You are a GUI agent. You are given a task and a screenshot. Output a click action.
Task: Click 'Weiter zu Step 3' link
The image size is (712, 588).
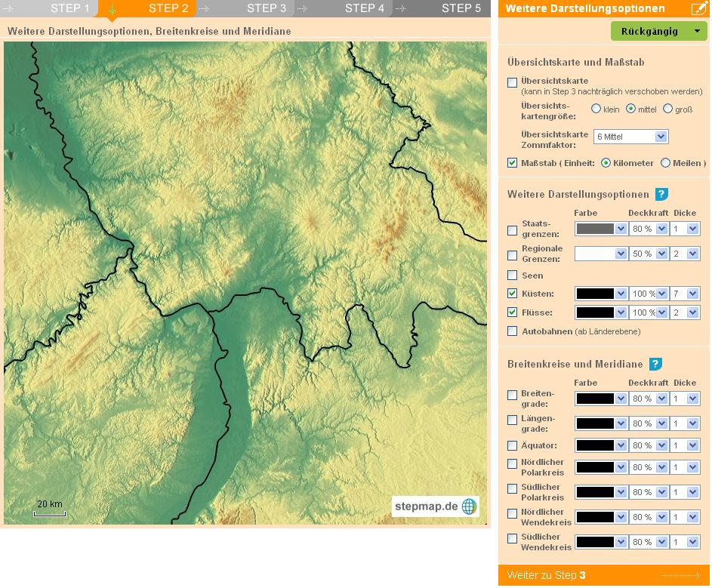546,575
